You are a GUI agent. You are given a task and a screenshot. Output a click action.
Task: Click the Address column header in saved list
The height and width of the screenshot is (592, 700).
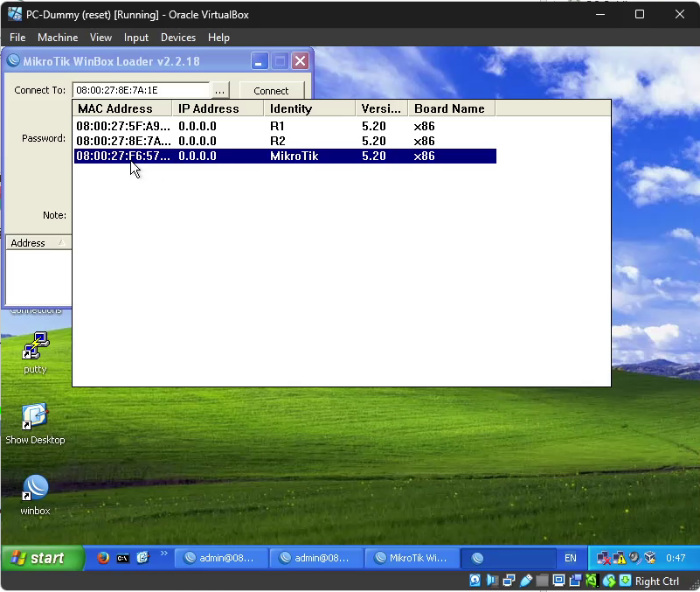click(38, 242)
